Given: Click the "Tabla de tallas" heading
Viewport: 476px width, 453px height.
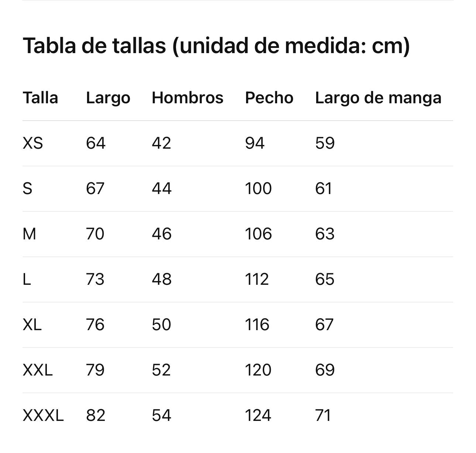Looking at the screenshot, I should [x=216, y=46].
